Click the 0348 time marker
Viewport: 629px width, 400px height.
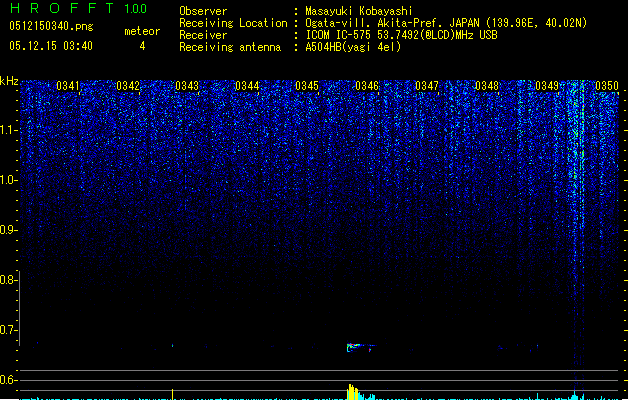click(487, 86)
